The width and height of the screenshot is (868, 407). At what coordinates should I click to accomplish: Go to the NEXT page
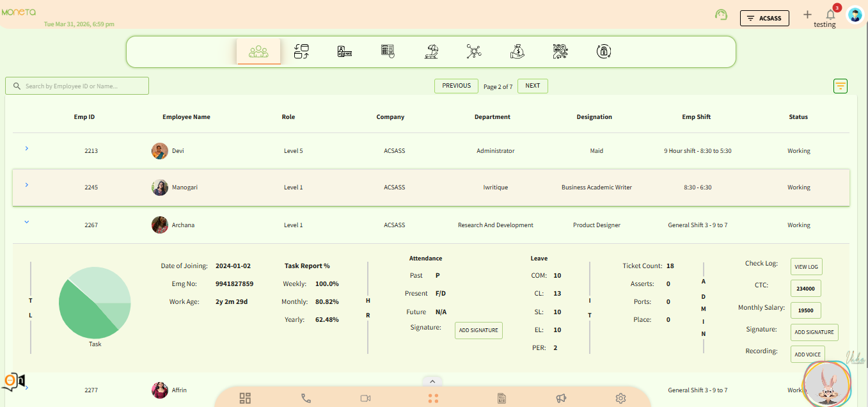coord(532,86)
